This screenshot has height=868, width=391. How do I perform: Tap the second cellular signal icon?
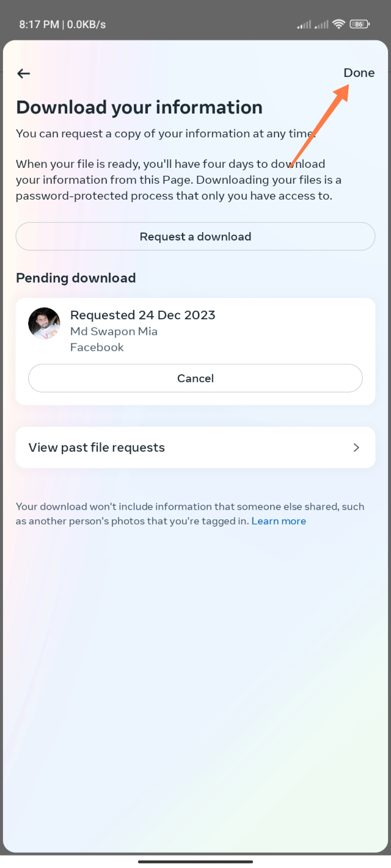321,24
